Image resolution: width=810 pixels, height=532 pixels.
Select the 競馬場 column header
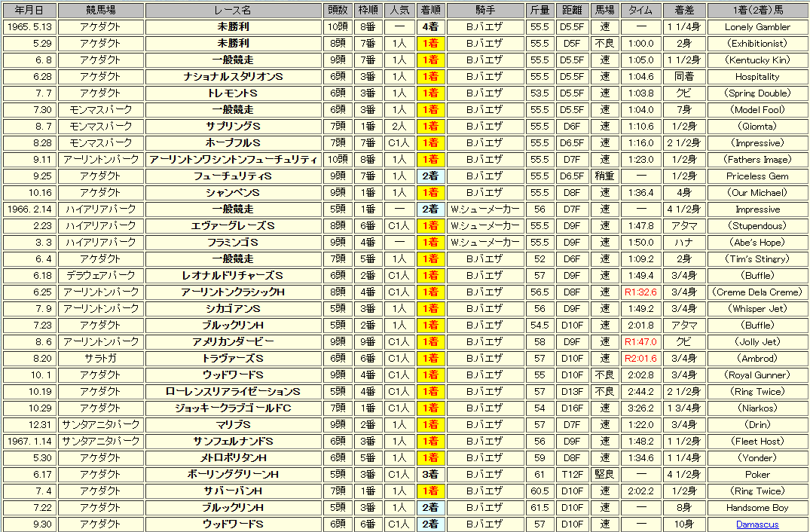click(100, 11)
